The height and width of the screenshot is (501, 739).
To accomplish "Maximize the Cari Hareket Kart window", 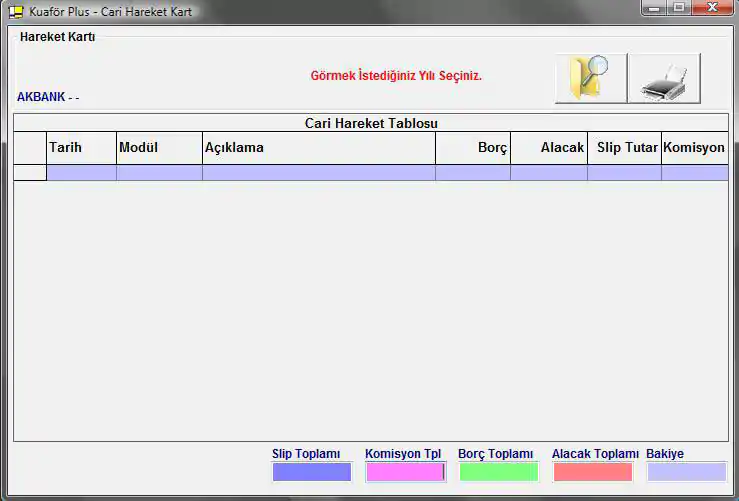I will coord(679,9).
